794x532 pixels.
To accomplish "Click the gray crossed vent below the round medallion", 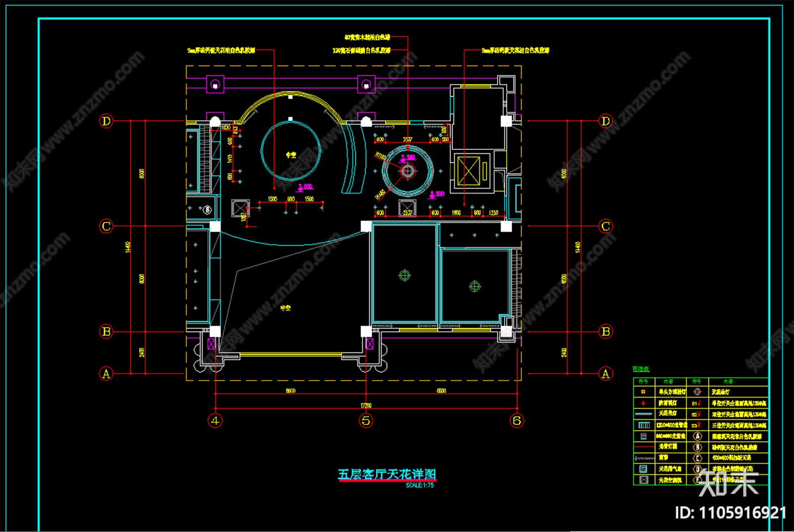I will (407, 208).
